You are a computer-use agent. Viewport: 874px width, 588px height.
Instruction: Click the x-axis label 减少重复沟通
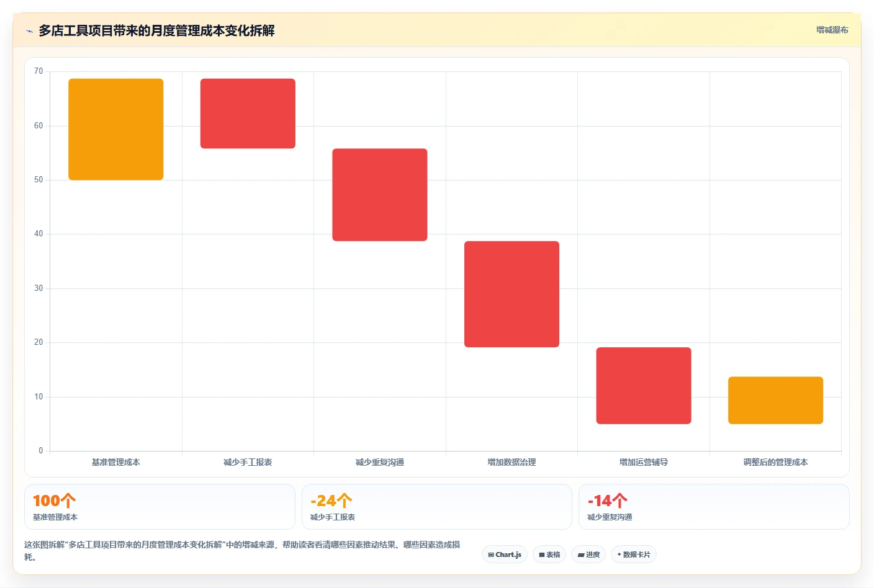pos(380,462)
